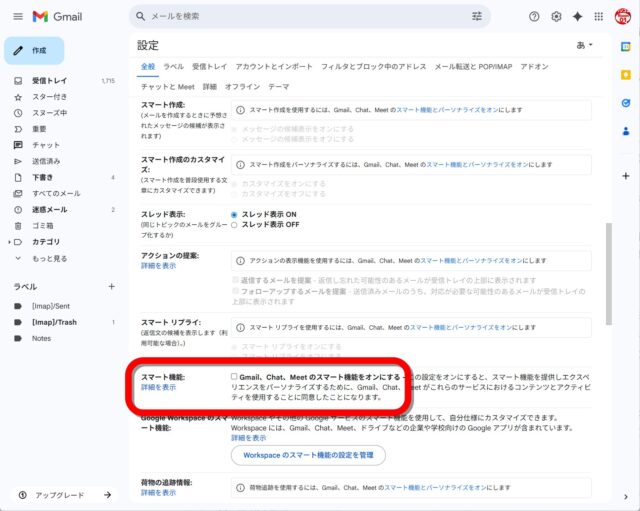Switch to the テーマ tab

[x=279, y=87]
